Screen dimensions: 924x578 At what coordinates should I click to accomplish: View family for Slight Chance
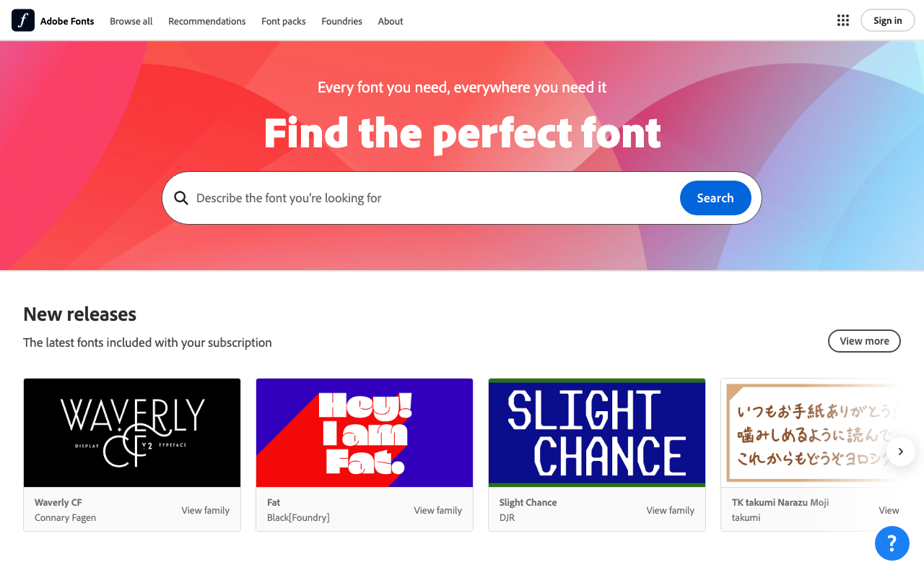(671, 510)
